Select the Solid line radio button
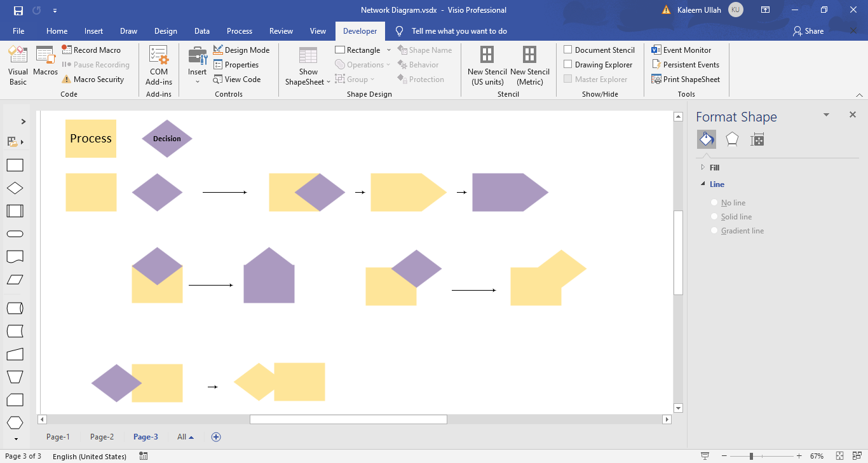Screen dimensions: 868x463 coord(714,216)
